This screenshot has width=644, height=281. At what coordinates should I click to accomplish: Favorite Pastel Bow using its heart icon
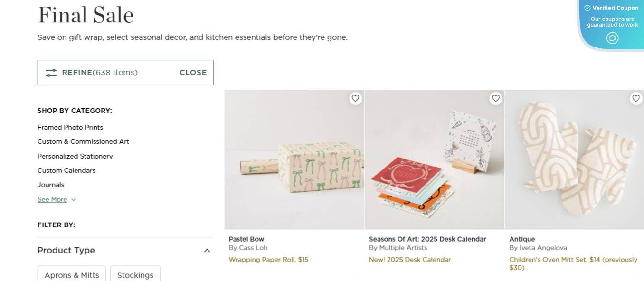[355, 98]
